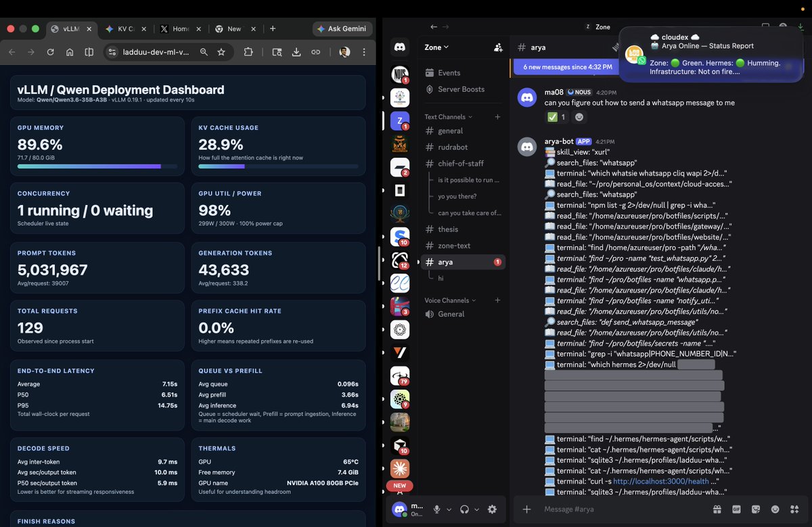Screen dimensions: 812x527
Task: Open the emoji picker in message bar
Action: click(x=775, y=509)
